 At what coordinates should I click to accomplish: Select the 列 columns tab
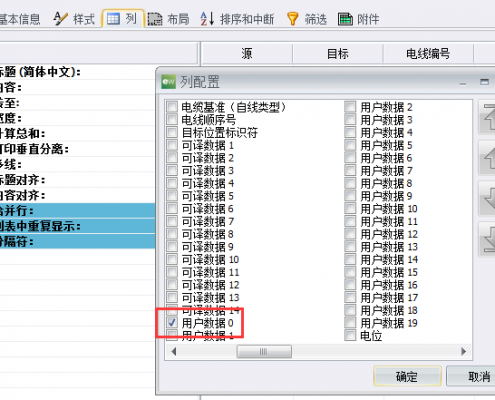[123, 19]
